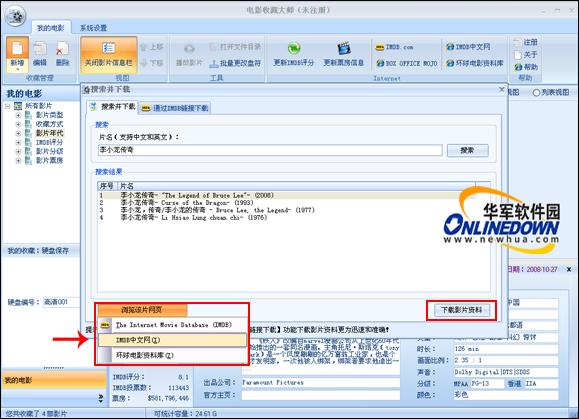Click the 浏览该片网页 dropdown button
Image resolution: width=579 pixels, height=419 pixels.
[x=142, y=310]
